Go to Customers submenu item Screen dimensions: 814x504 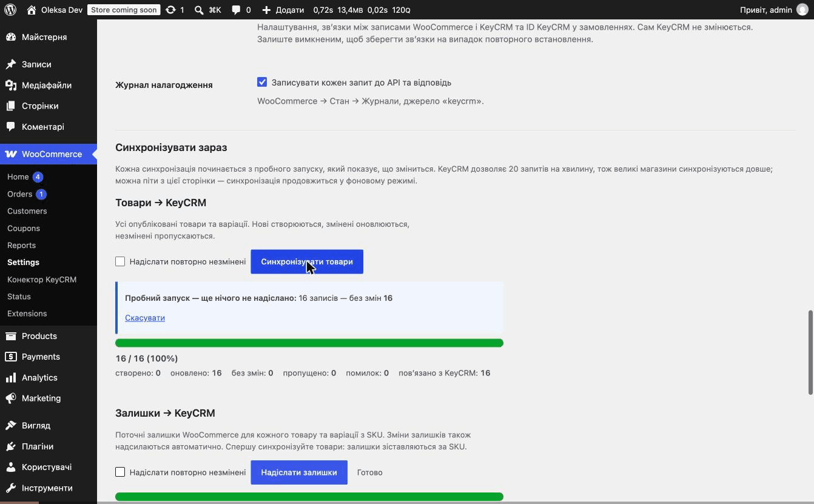point(27,211)
